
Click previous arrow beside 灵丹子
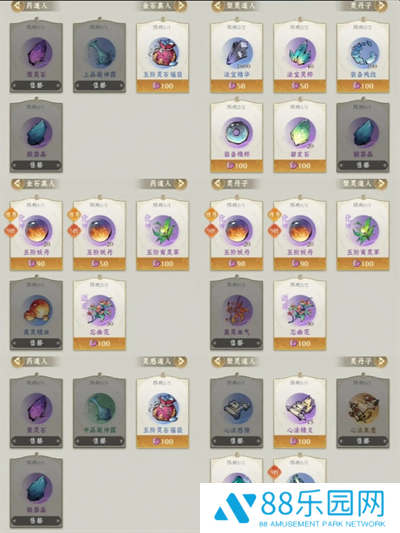[x=218, y=184]
